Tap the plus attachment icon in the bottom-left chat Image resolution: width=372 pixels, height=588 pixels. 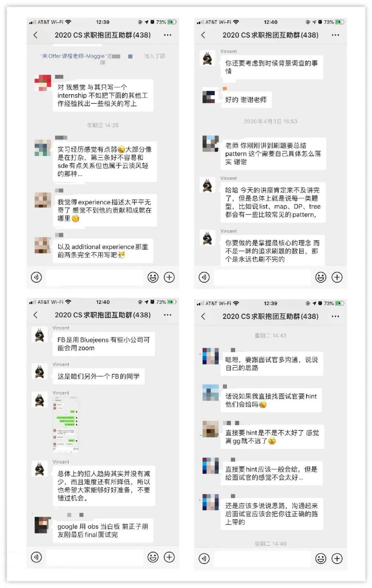click(169, 557)
